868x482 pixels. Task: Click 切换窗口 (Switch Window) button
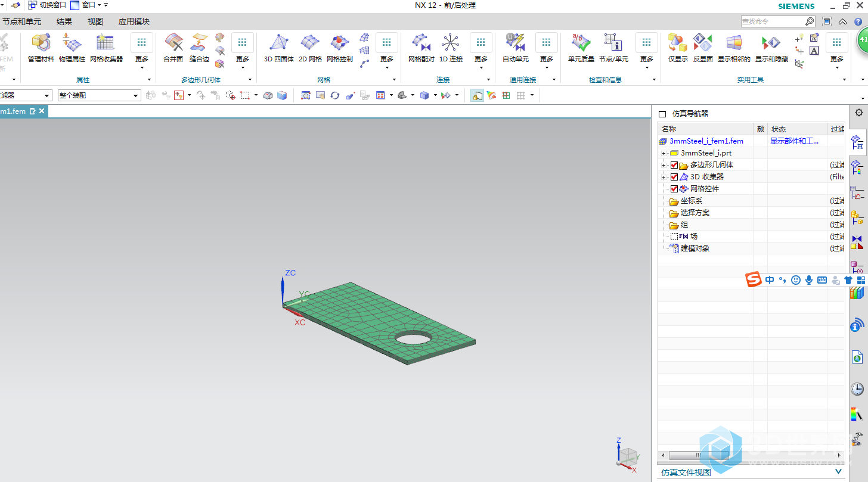pos(47,5)
